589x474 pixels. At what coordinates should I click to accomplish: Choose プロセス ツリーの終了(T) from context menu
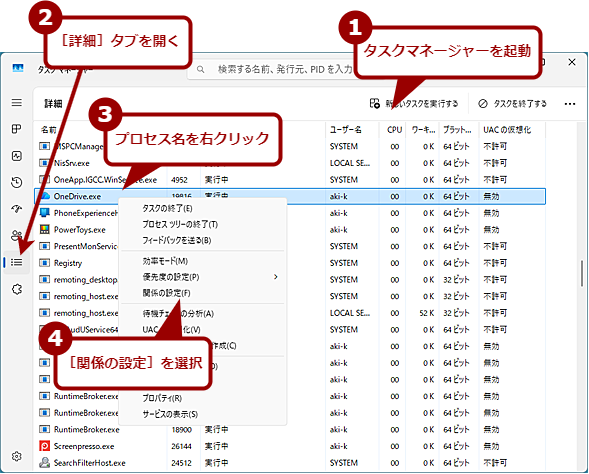[x=180, y=224]
